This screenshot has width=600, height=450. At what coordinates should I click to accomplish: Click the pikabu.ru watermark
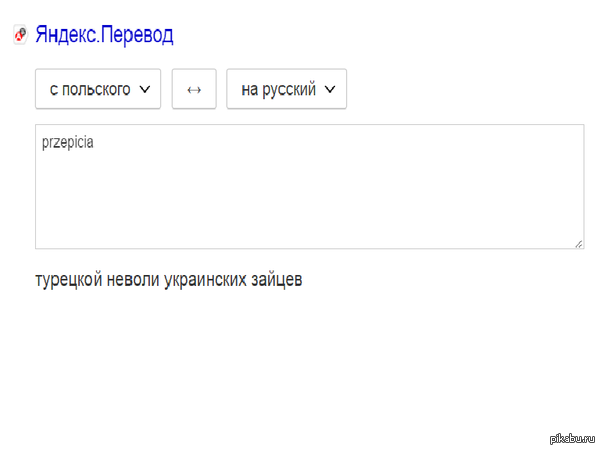click(571, 437)
